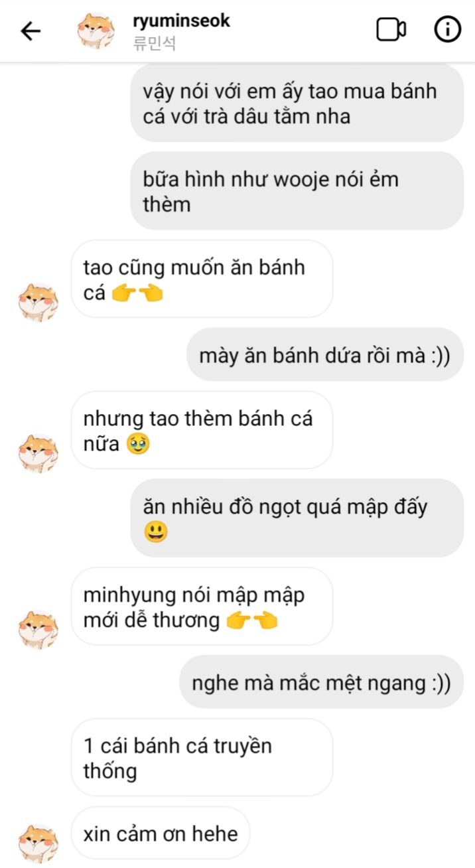Tap the message 'minhyung nói mập mập mới dễ thương'
This screenshot has width=475, height=868.
pos(202,607)
